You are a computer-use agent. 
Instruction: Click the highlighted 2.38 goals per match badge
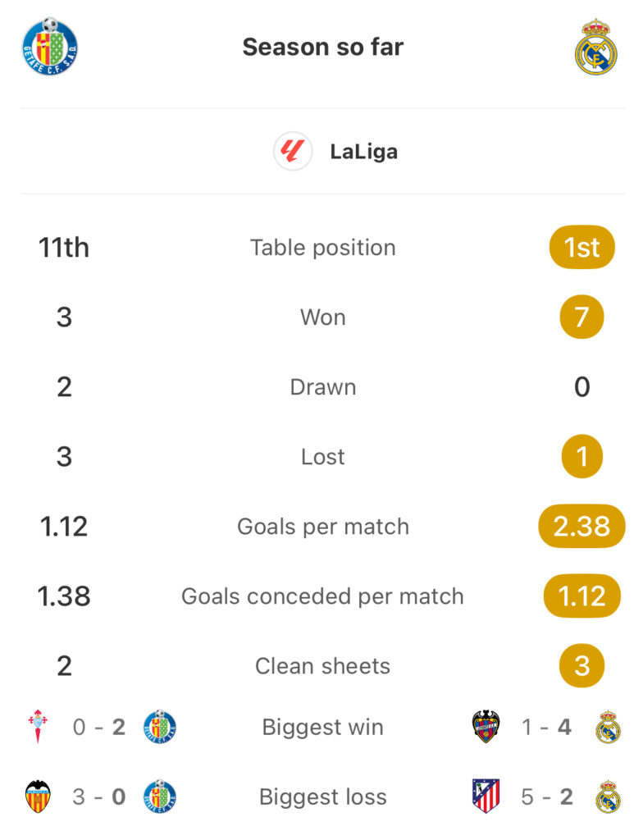pyautogui.click(x=581, y=527)
